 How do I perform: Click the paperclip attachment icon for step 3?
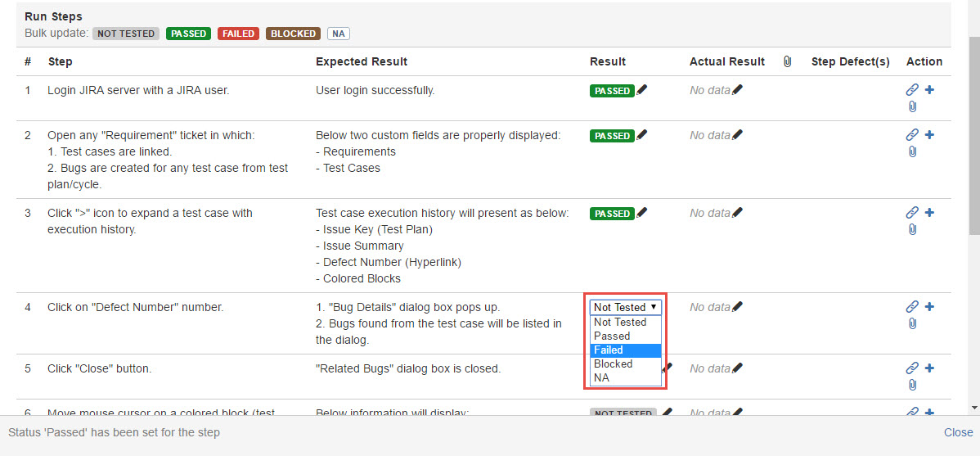912,229
